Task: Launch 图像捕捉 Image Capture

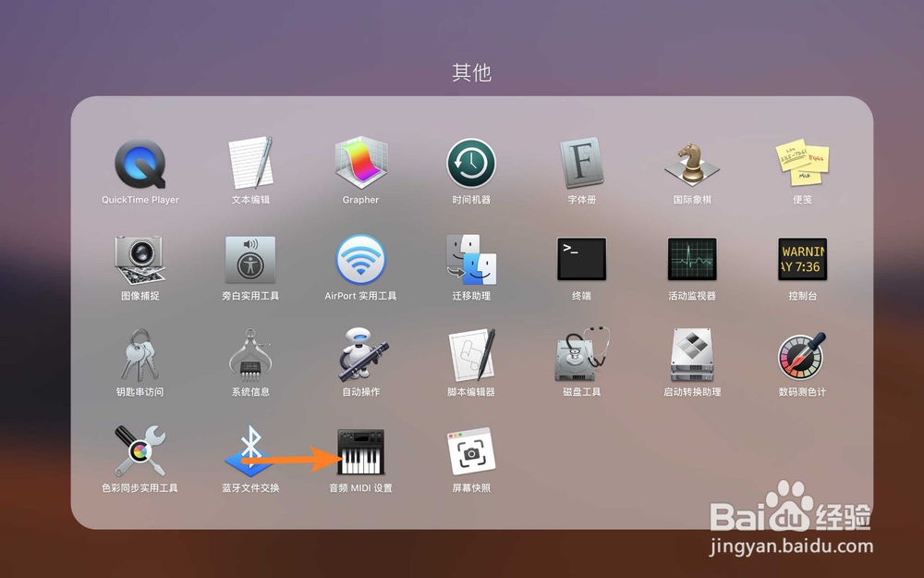Action: coord(140,260)
